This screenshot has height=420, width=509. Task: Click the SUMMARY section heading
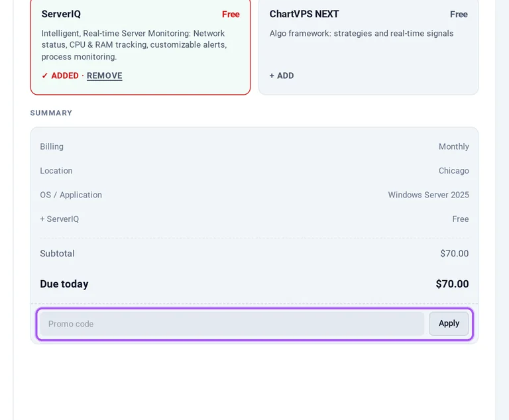(x=51, y=113)
